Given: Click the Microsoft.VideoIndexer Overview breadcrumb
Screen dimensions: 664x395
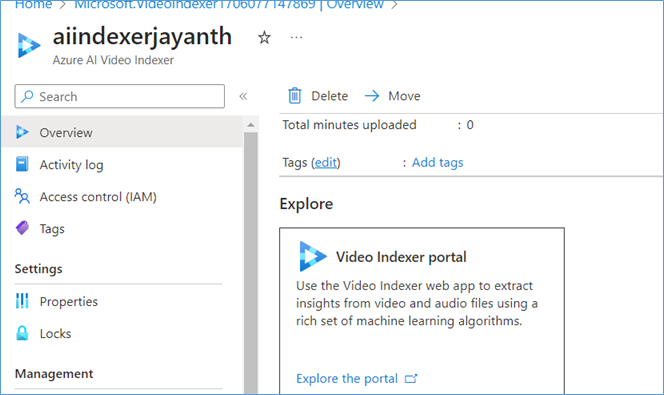Looking at the screenshot, I should (x=229, y=5).
